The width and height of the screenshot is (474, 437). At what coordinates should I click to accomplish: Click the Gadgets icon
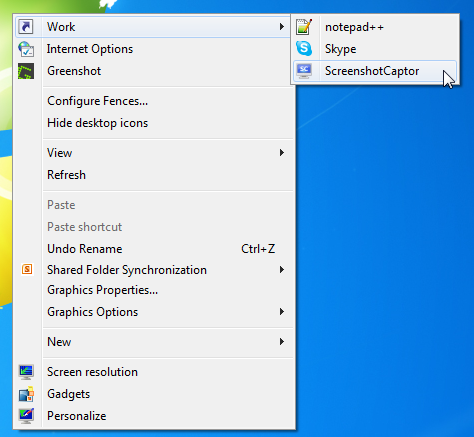[x=26, y=394]
